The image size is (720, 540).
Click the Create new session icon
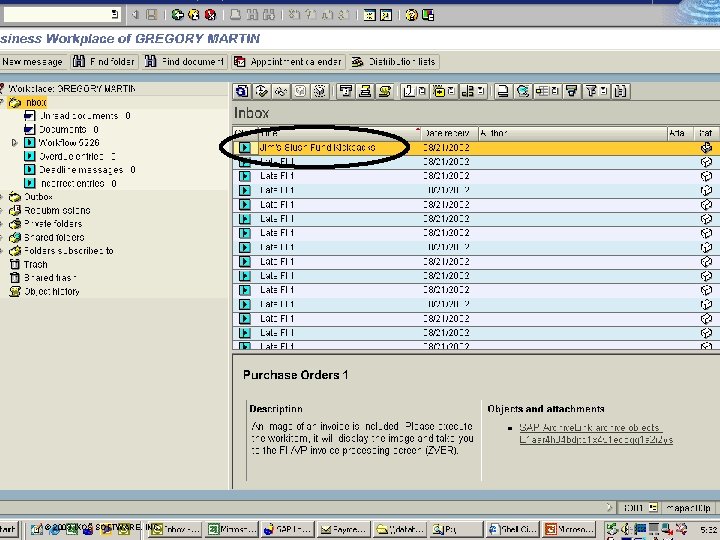[x=369, y=15]
